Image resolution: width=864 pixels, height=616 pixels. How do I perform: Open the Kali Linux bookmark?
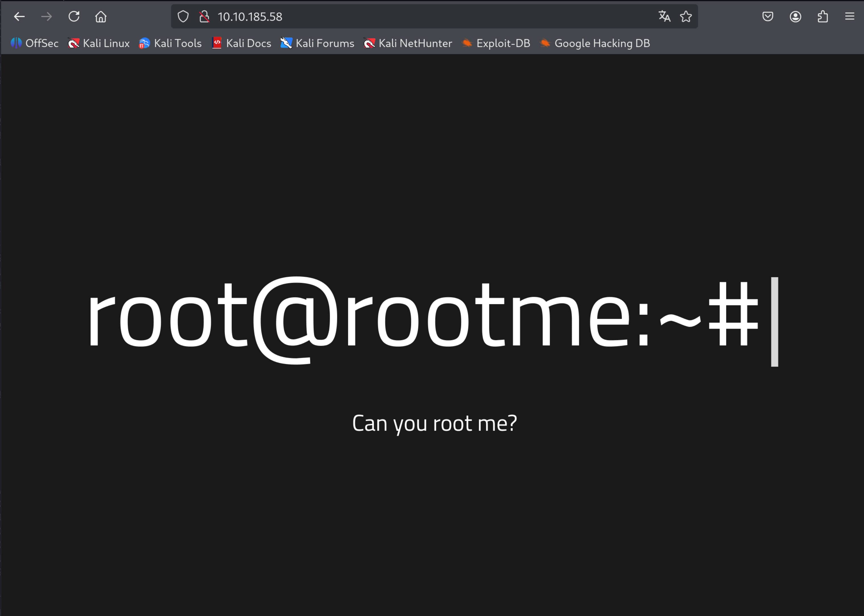(x=99, y=44)
